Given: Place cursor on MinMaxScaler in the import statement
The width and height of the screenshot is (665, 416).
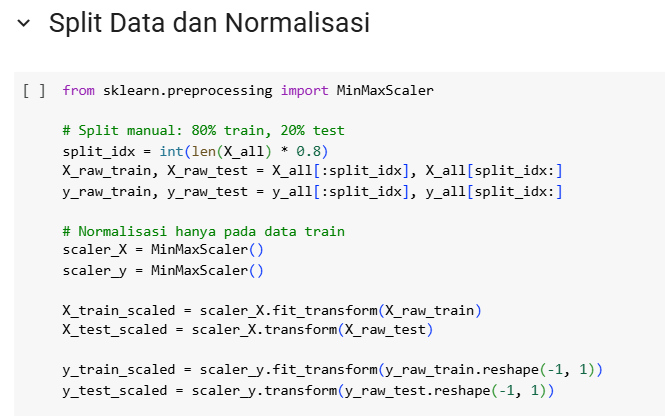Looking at the screenshot, I should (385, 91).
